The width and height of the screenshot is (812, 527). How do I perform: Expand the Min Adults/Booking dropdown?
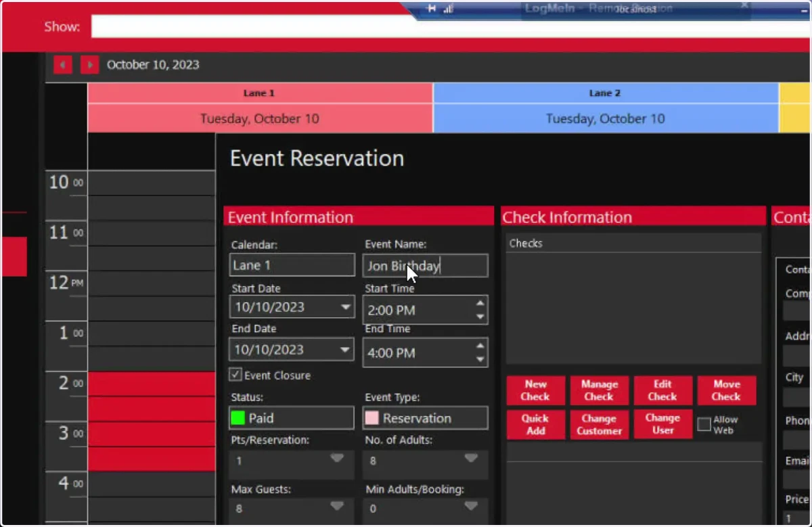pyautogui.click(x=471, y=505)
